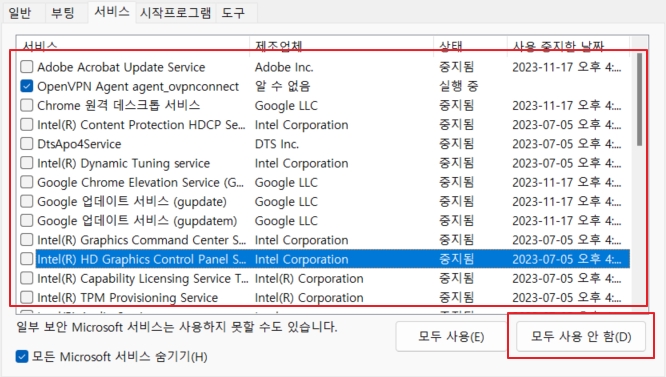Switch to the 일반 tab

[20, 12]
